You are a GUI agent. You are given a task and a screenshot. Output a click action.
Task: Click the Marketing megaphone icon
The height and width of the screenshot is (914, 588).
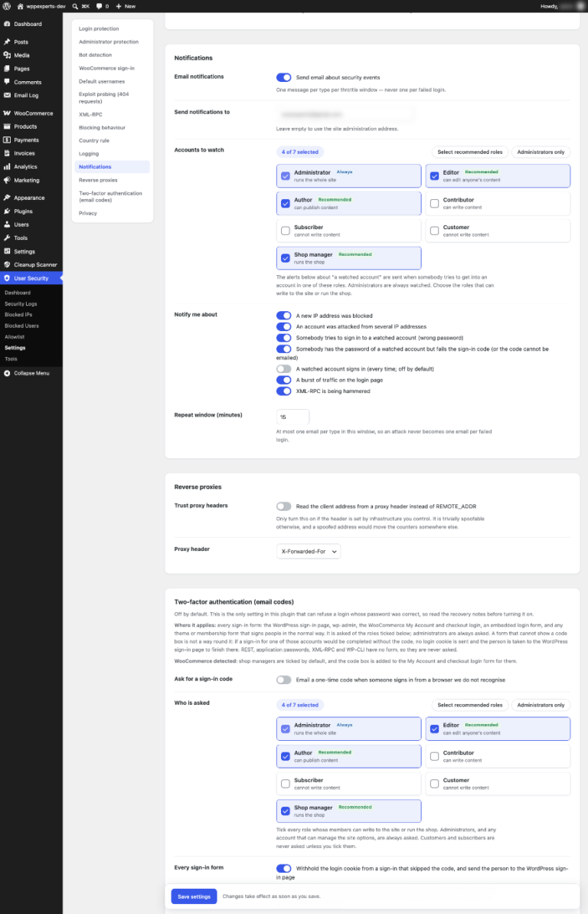7,180
